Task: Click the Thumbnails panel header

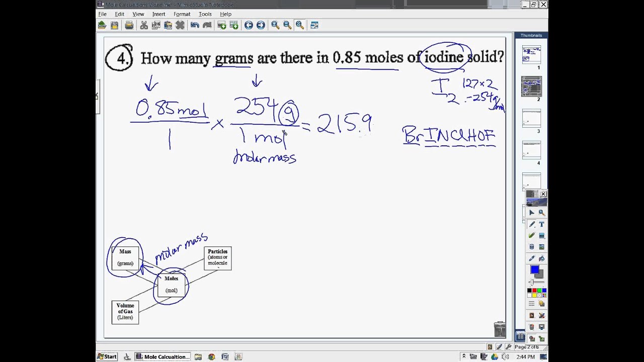Action: click(531, 35)
